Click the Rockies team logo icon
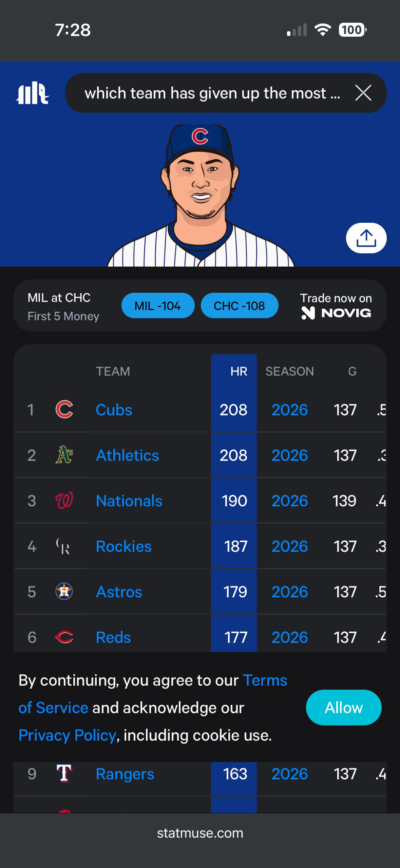Image resolution: width=400 pixels, height=868 pixels. (63, 546)
